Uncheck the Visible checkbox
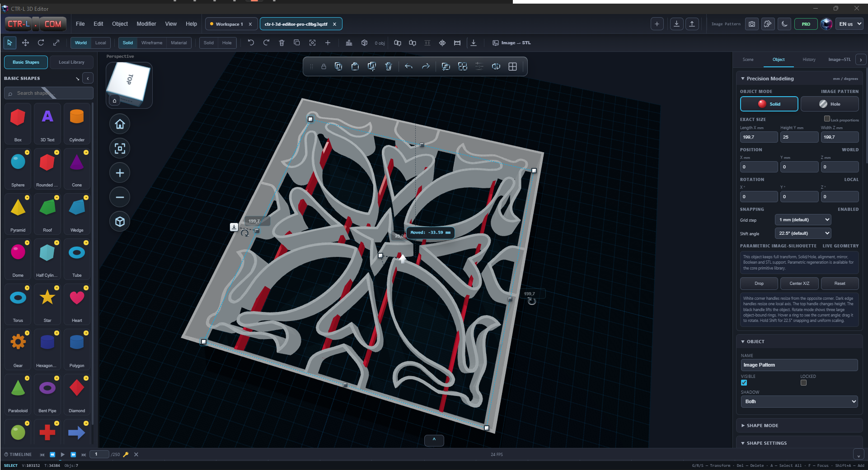The width and height of the screenshot is (868, 470). click(744, 383)
